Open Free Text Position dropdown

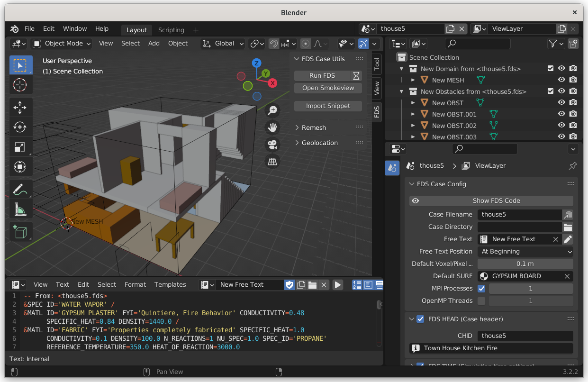coord(525,251)
